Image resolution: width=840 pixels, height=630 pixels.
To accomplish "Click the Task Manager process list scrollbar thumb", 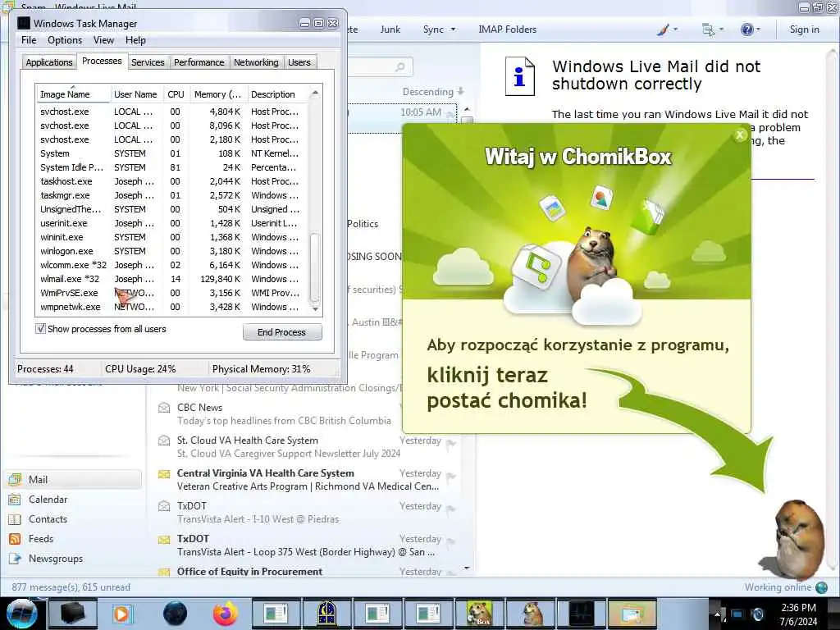I will [x=315, y=267].
